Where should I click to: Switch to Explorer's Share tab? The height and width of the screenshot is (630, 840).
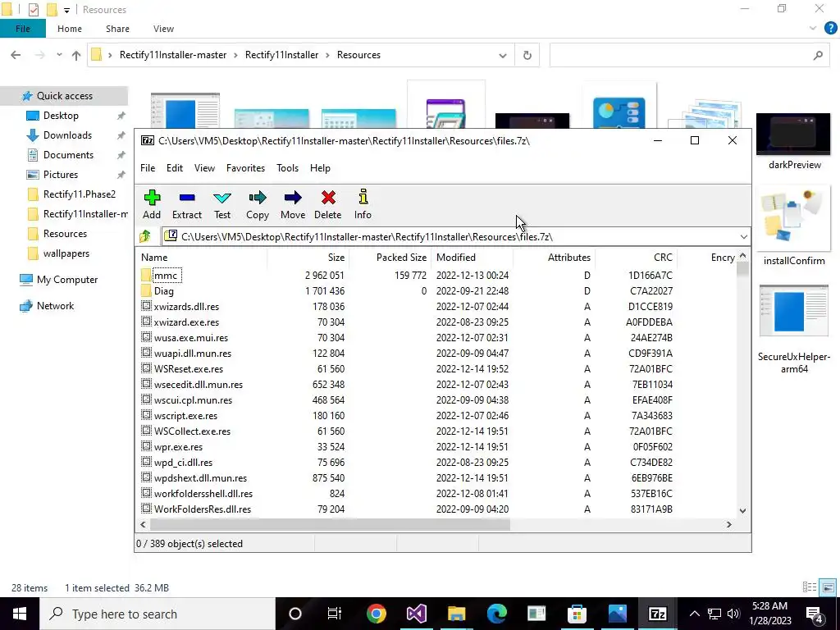click(117, 29)
